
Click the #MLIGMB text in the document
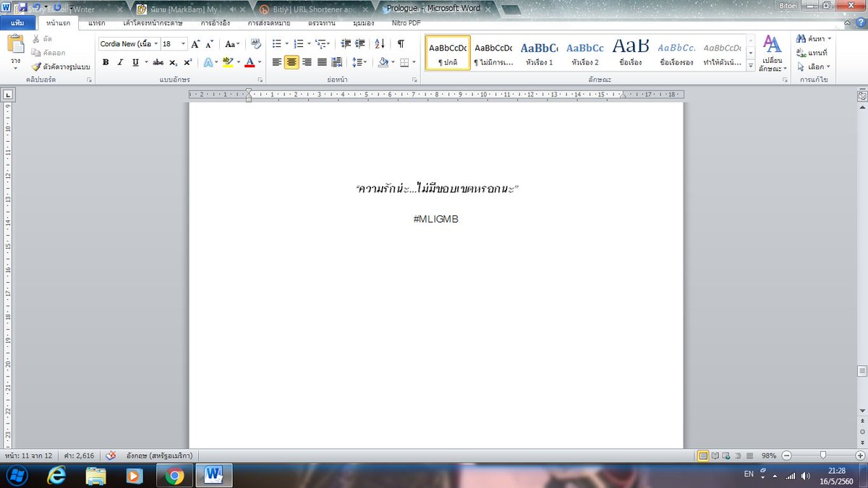pyautogui.click(x=436, y=219)
